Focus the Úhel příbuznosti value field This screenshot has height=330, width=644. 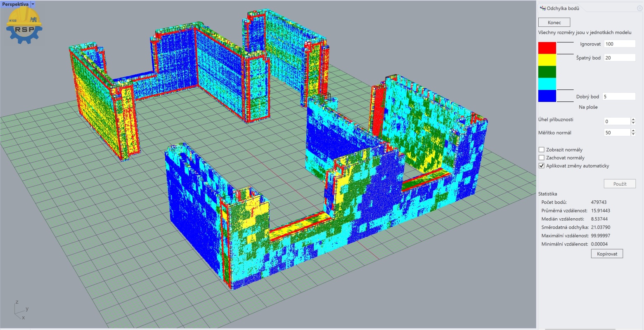tap(617, 121)
